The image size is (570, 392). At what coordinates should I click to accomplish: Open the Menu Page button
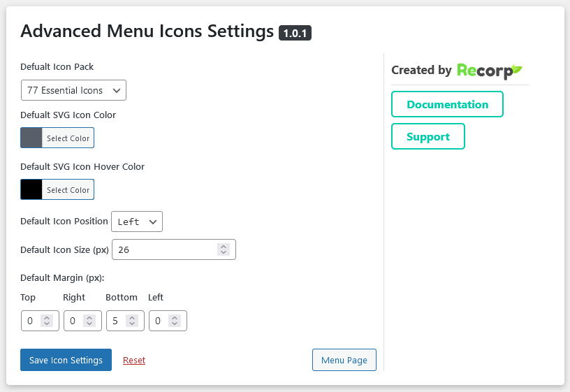[344, 360]
